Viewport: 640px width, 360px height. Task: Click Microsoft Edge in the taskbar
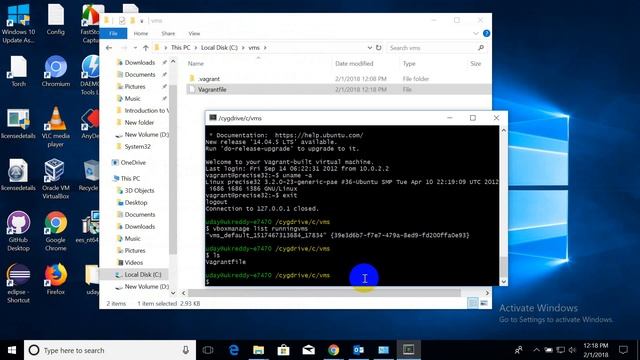click(x=233, y=350)
